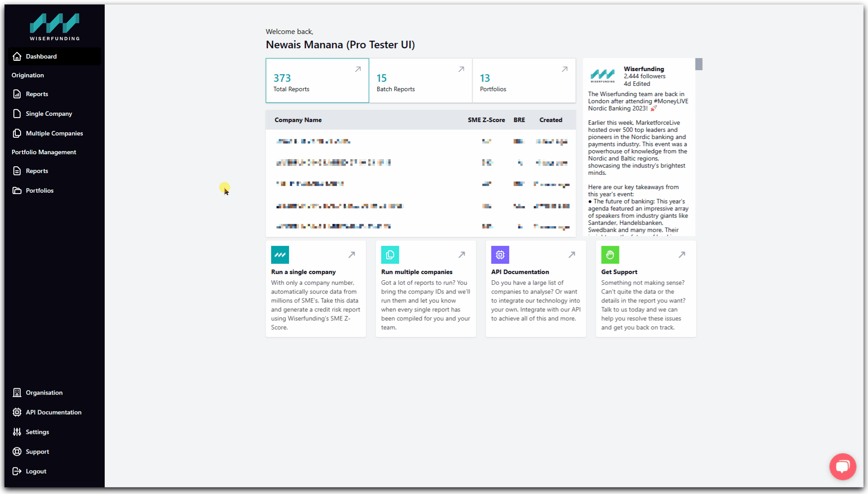Image resolution: width=868 pixels, height=494 pixels.
Task: Open Portfolio Management Reports file icon
Action: [17, 171]
